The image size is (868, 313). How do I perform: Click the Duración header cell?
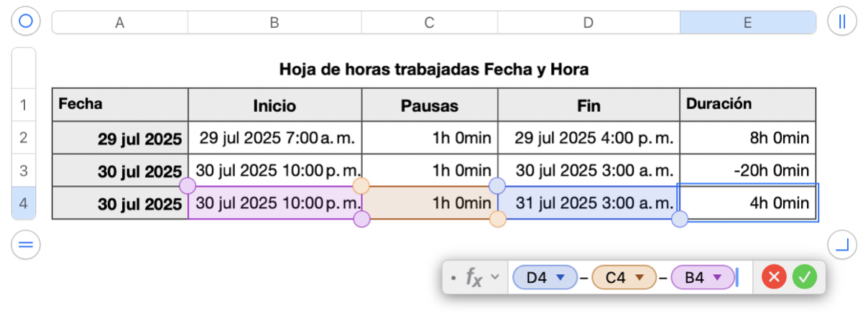[x=747, y=104]
